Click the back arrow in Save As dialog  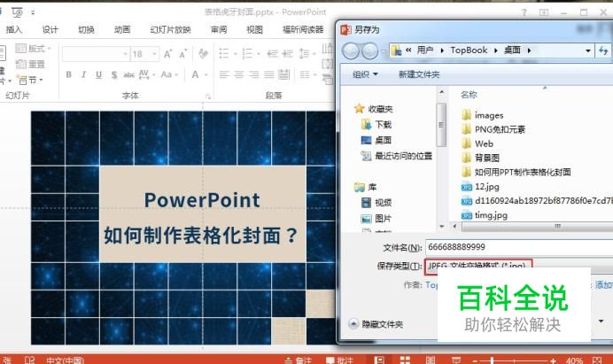click(x=351, y=50)
